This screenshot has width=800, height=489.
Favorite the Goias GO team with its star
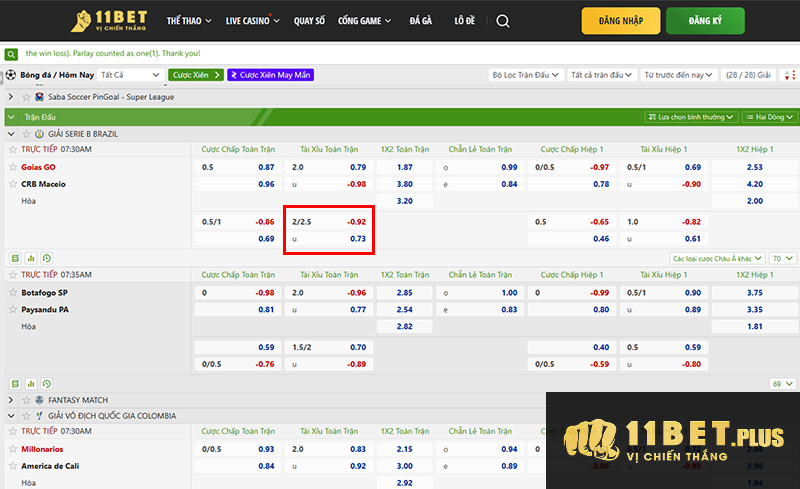tap(13, 167)
